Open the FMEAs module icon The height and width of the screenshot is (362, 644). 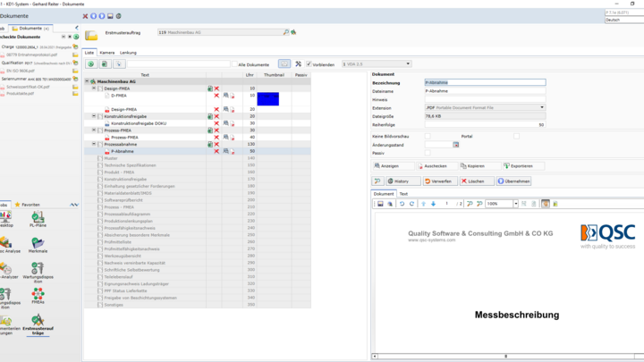pyautogui.click(x=38, y=296)
